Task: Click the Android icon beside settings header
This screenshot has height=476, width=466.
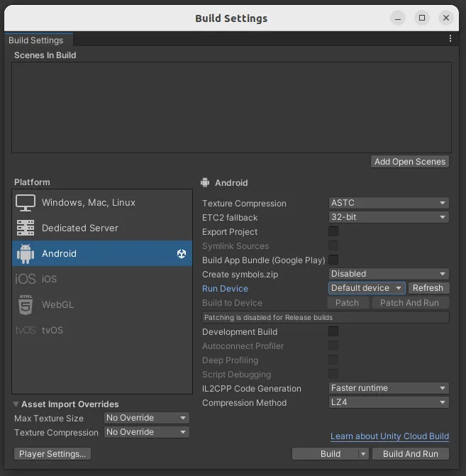Action: pos(205,182)
